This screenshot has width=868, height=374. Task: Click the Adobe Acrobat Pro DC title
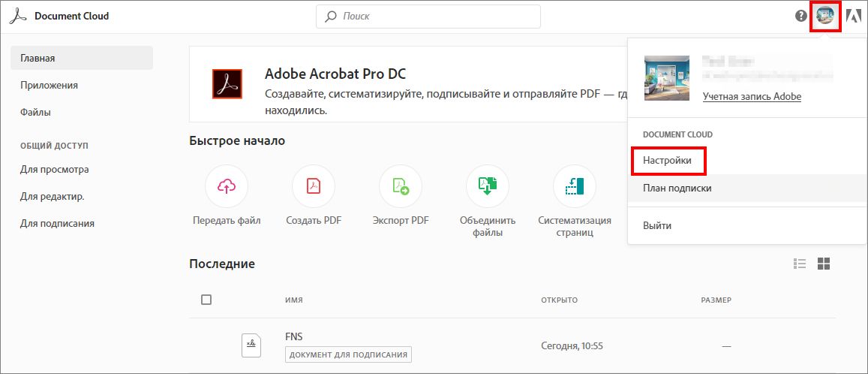click(335, 74)
